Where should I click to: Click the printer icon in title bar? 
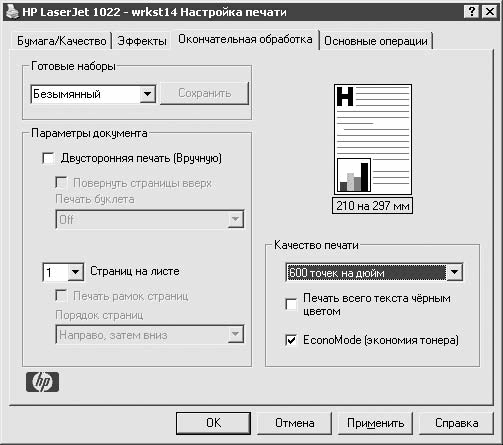(12, 12)
